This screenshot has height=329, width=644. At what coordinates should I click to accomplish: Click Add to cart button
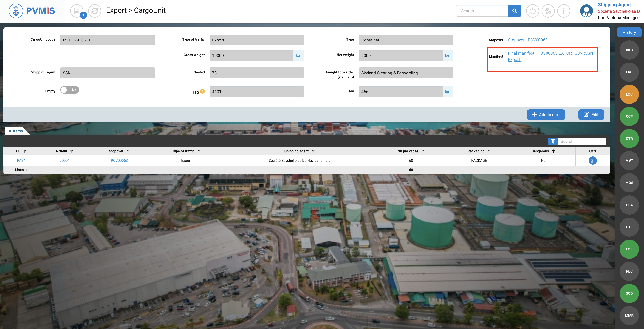(546, 115)
